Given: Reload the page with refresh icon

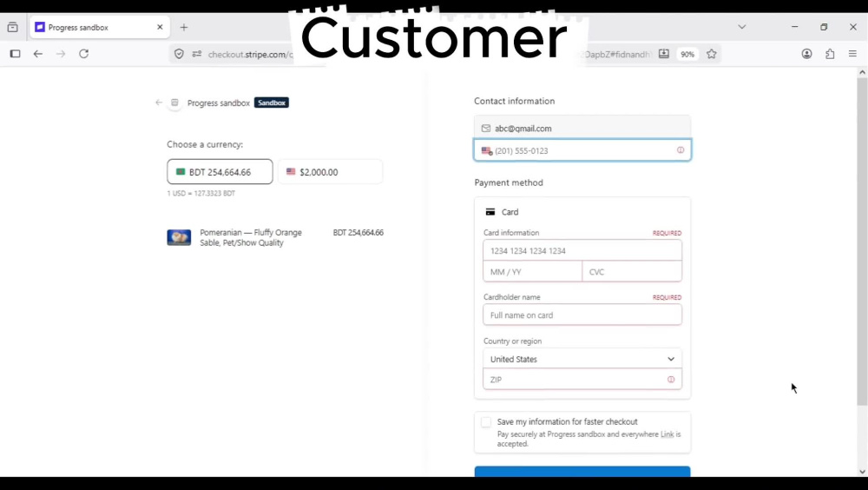Looking at the screenshot, I should click(83, 54).
